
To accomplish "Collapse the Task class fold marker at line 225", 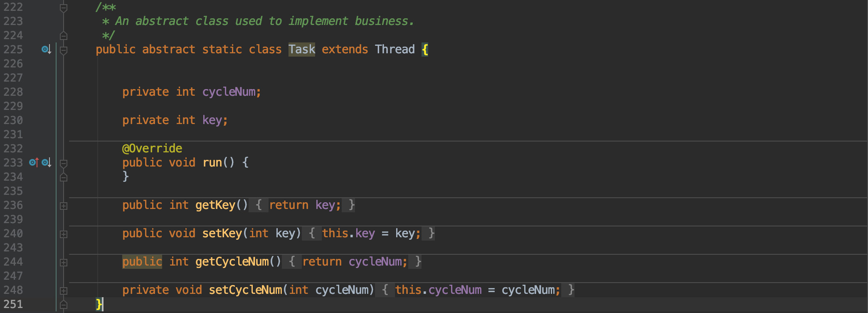I will click(64, 50).
